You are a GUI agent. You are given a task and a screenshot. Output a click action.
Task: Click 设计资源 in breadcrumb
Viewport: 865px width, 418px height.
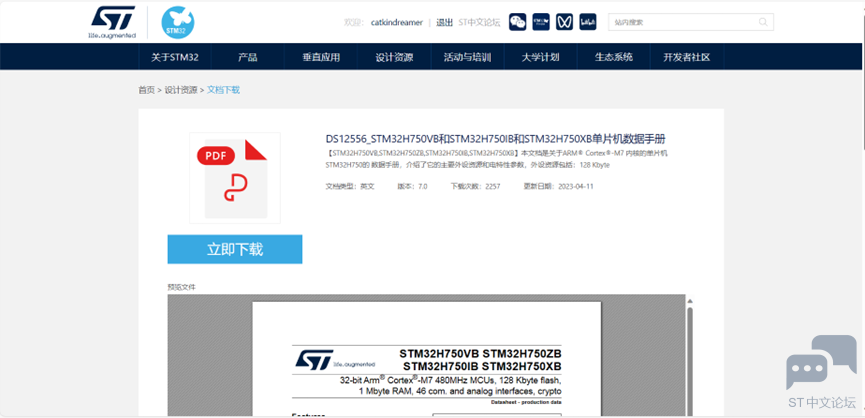pos(181,90)
